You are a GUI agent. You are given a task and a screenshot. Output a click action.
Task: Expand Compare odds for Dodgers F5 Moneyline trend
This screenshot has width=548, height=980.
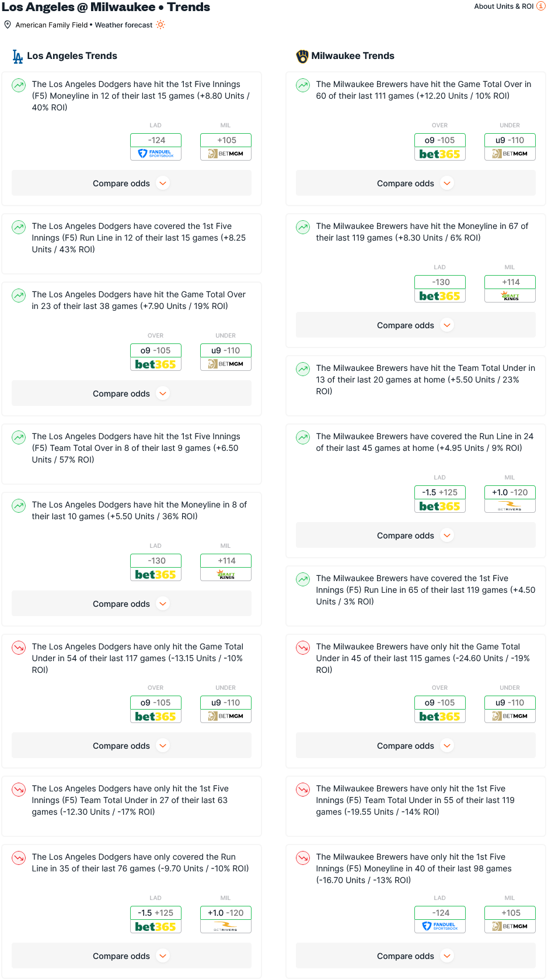(131, 183)
